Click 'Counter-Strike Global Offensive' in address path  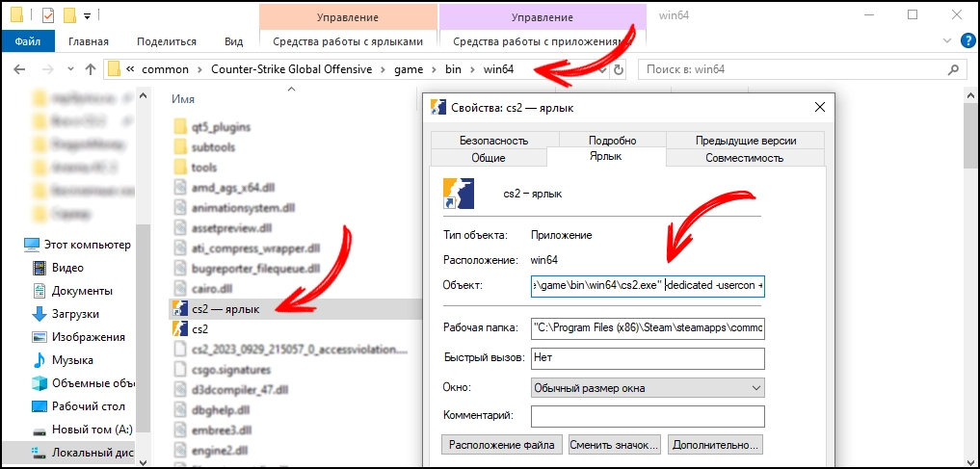click(291, 69)
